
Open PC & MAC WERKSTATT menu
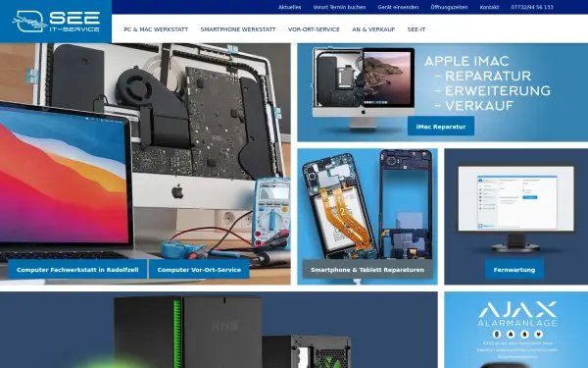click(156, 29)
